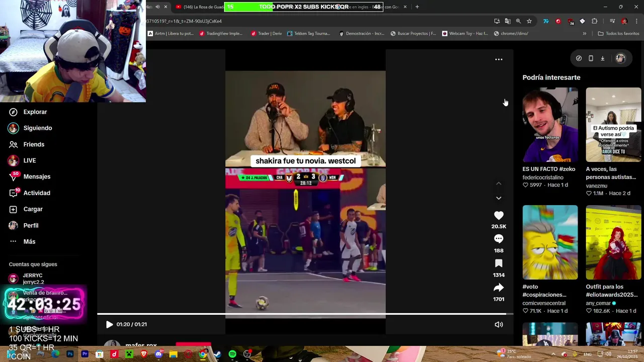Open the comments bubble icon
The width and height of the screenshot is (644, 362).
click(499, 239)
